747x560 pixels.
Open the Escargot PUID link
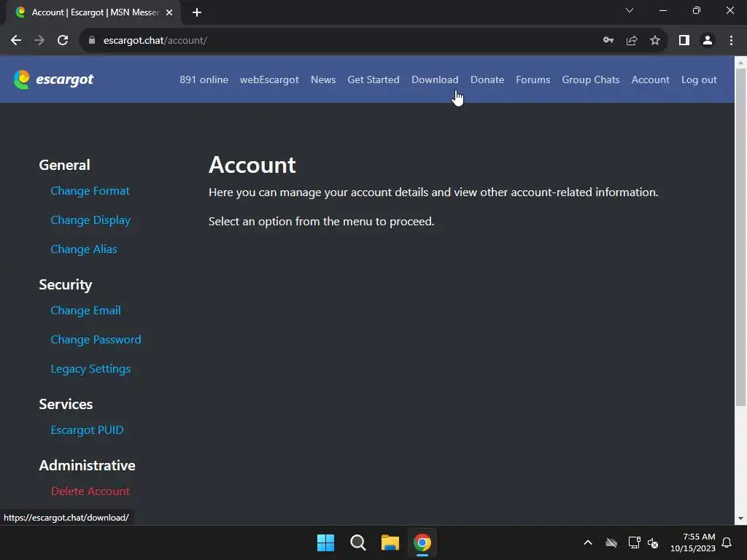click(x=88, y=430)
